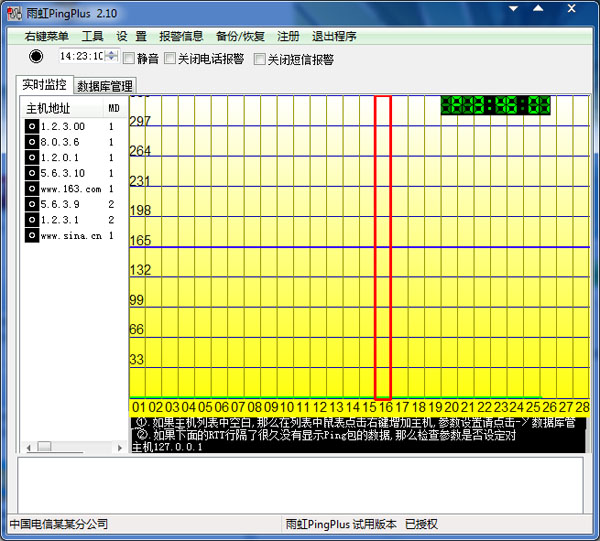Click the host icon for 5.6.3.10
The width and height of the screenshot is (600, 541).
click(32, 173)
